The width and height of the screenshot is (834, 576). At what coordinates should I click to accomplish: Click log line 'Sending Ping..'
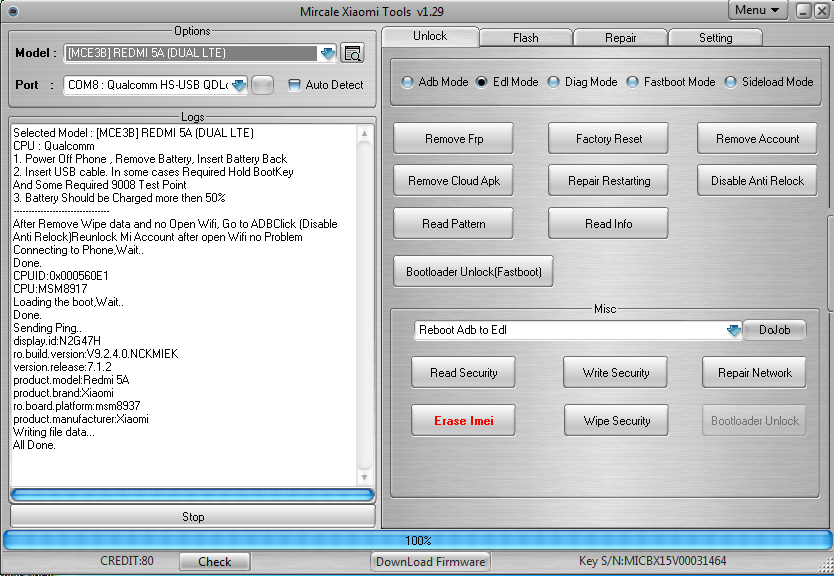47,328
